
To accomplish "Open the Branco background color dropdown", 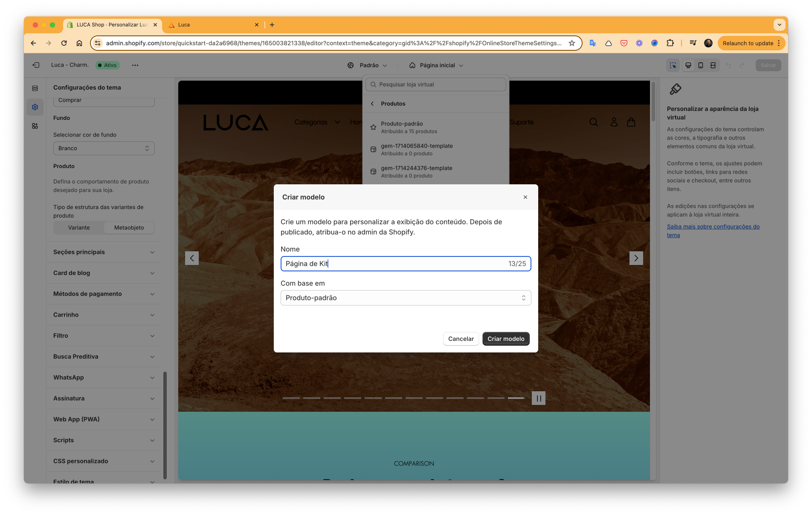I will [104, 148].
